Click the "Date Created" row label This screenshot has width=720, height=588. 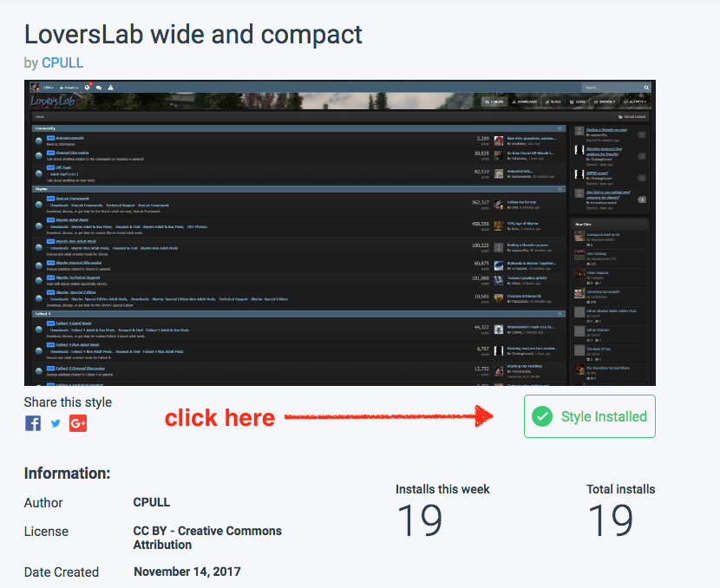point(61,572)
